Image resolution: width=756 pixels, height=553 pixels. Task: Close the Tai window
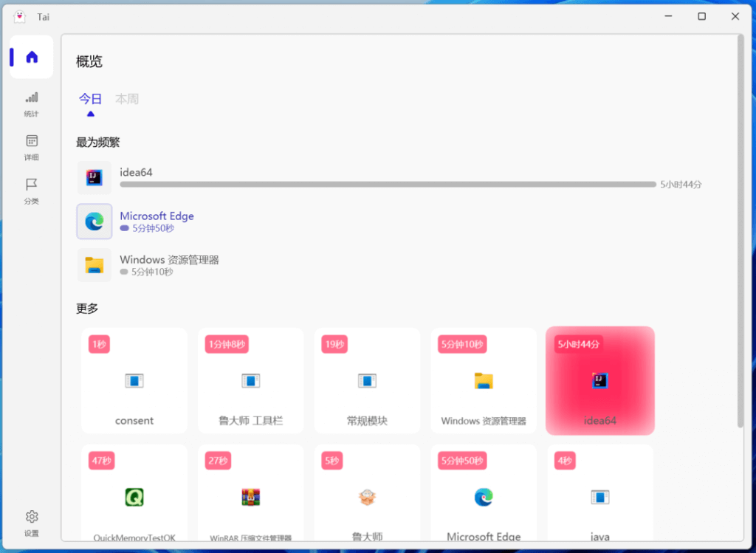[x=735, y=16]
